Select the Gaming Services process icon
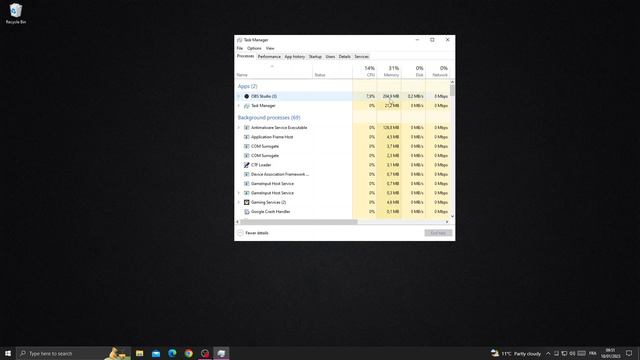 tap(247, 202)
